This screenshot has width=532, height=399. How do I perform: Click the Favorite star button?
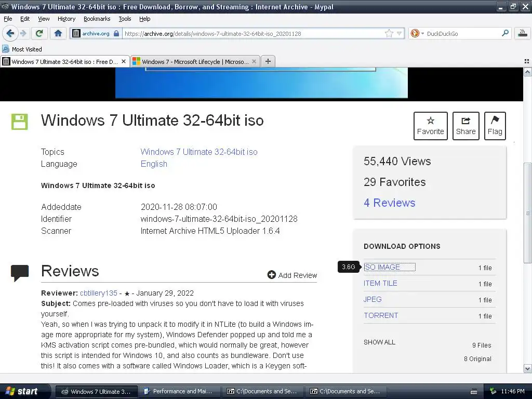tap(431, 126)
